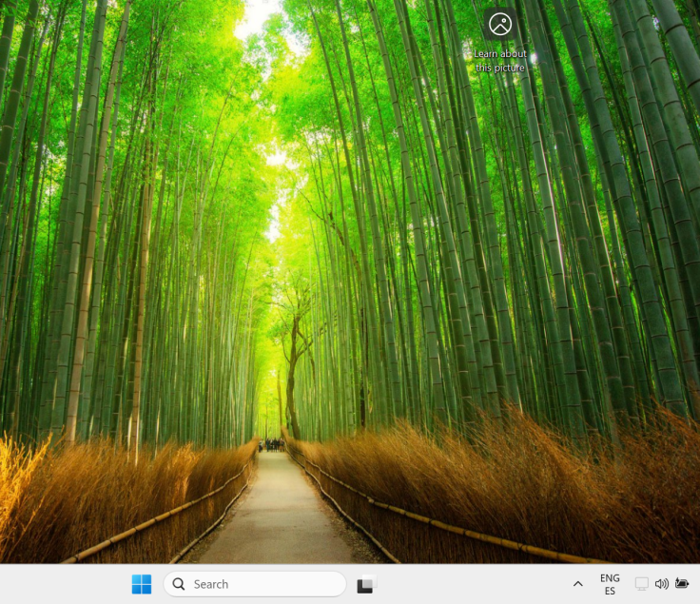Click the speaker volume tray icon
Viewport: 700px width, 604px height.
click(661, 584)
